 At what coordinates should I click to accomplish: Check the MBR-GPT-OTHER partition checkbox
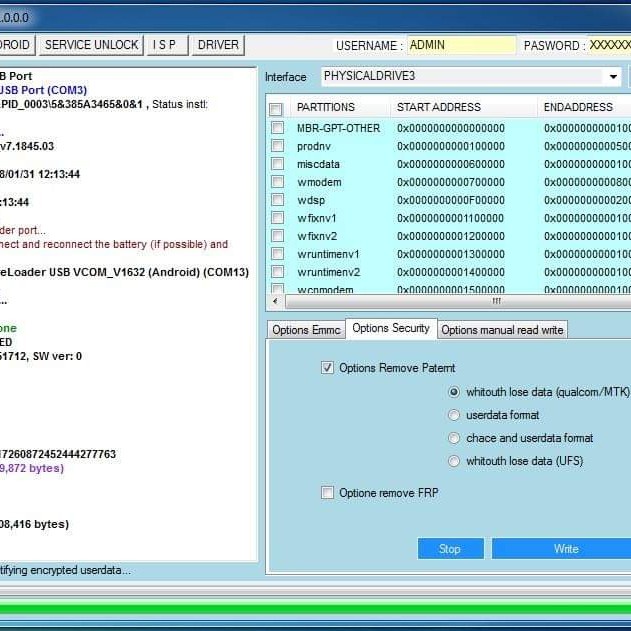[x=277, y=128]
